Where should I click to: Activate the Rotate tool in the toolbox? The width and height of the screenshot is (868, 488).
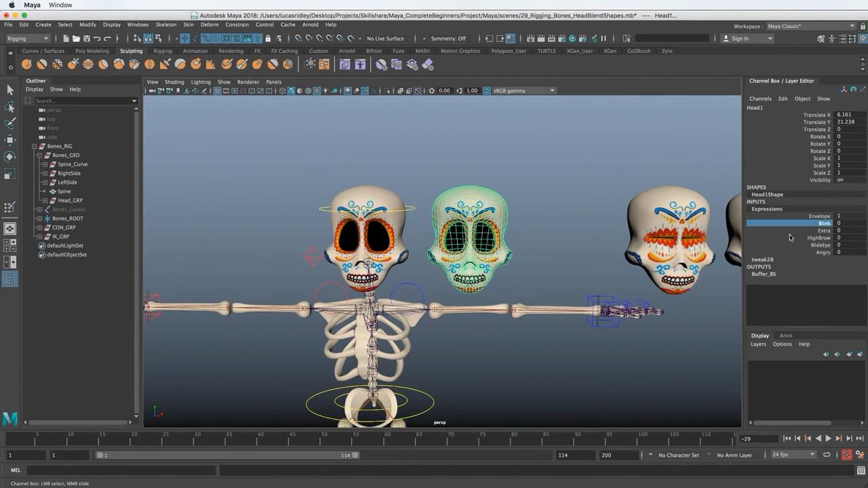(9, 157)
